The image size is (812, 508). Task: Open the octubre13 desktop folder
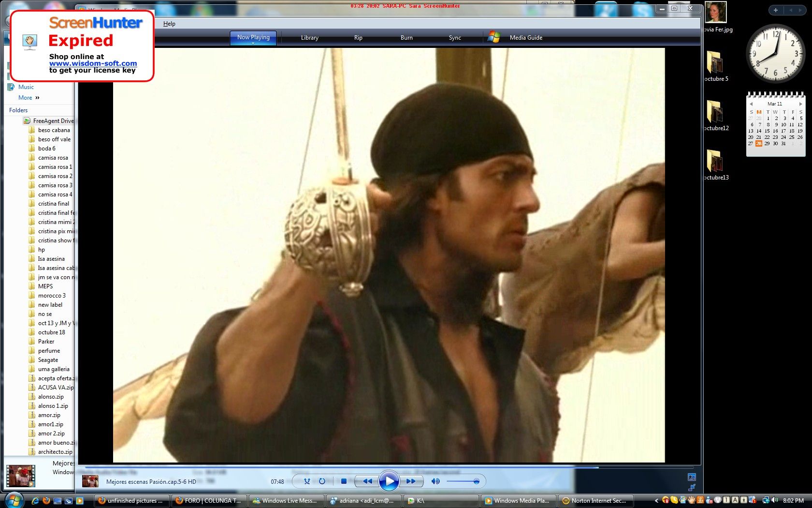tap(716, 164)
